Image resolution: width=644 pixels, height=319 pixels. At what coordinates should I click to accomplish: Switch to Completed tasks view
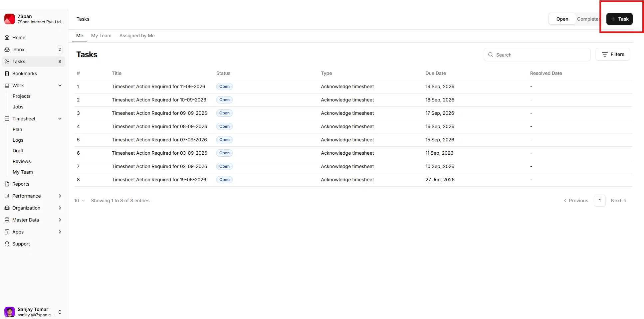tap(588, 19)
